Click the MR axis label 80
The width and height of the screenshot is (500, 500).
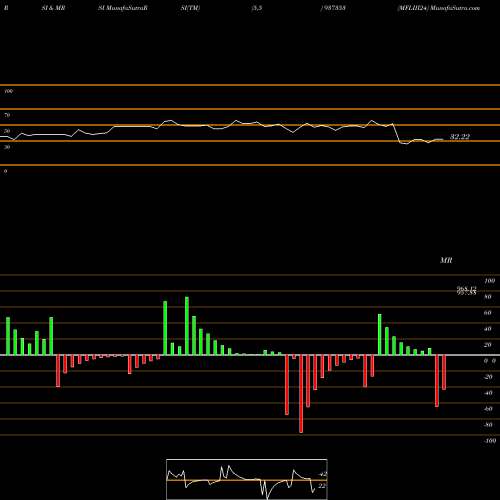click(487, 297)
